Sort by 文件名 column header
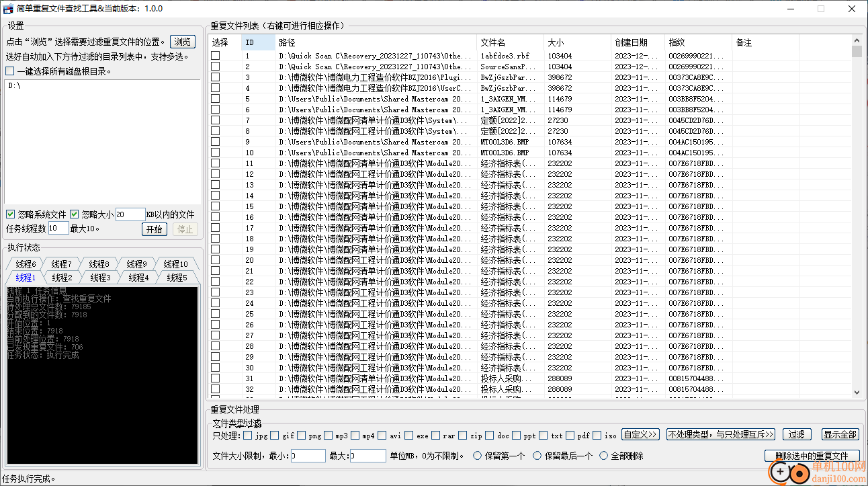Viewport: 868px width, 486px height. (x=510, y=42)
